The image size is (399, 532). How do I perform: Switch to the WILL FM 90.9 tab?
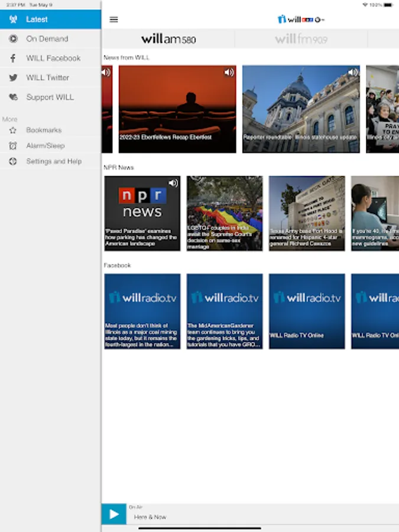coord(301,39)
